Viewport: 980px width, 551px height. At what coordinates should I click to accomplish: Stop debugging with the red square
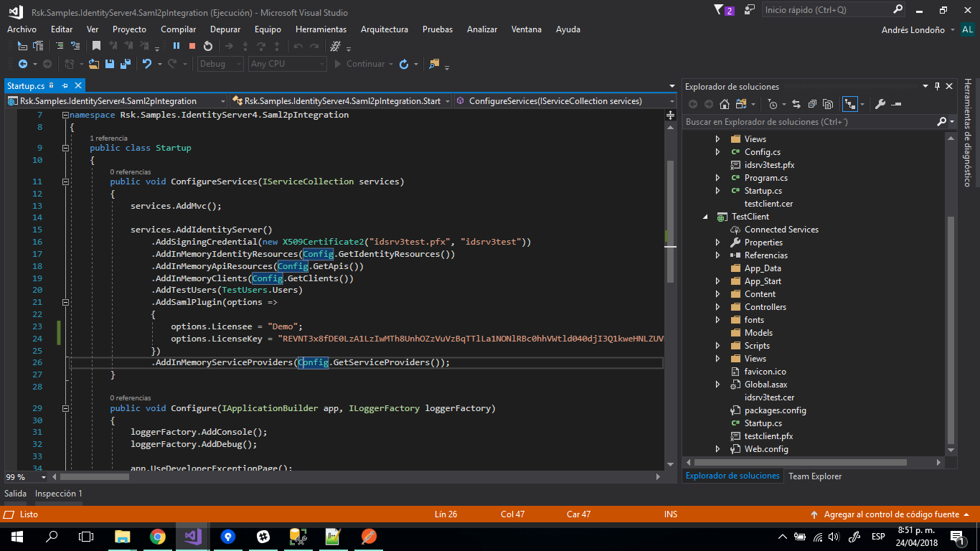(192, 46)
